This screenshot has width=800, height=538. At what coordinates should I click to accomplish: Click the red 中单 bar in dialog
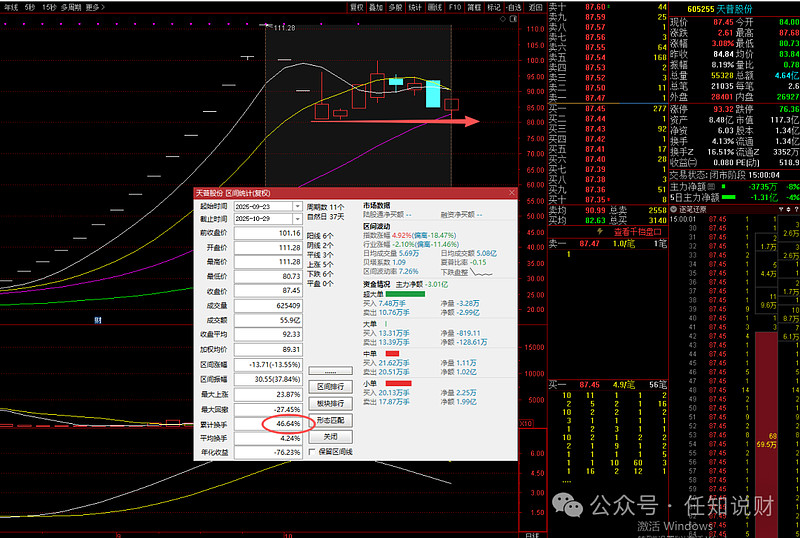coord(392,353)
